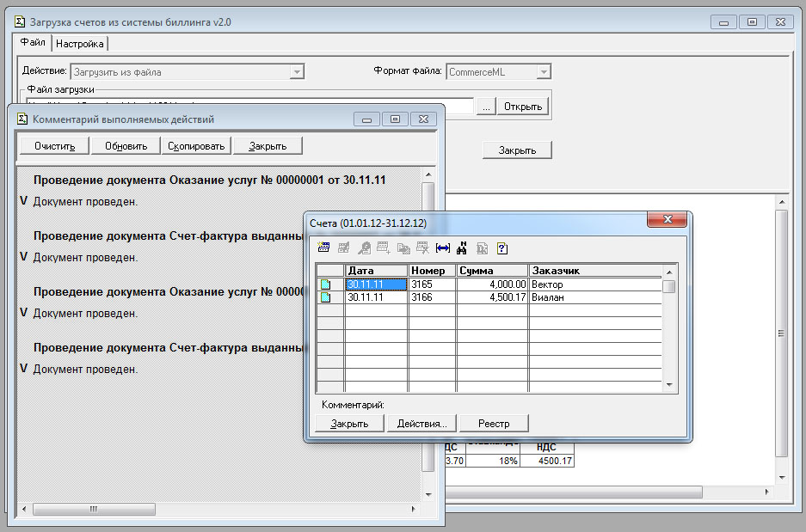Click the copy row icon in Счета toolbar

point(403,248)
